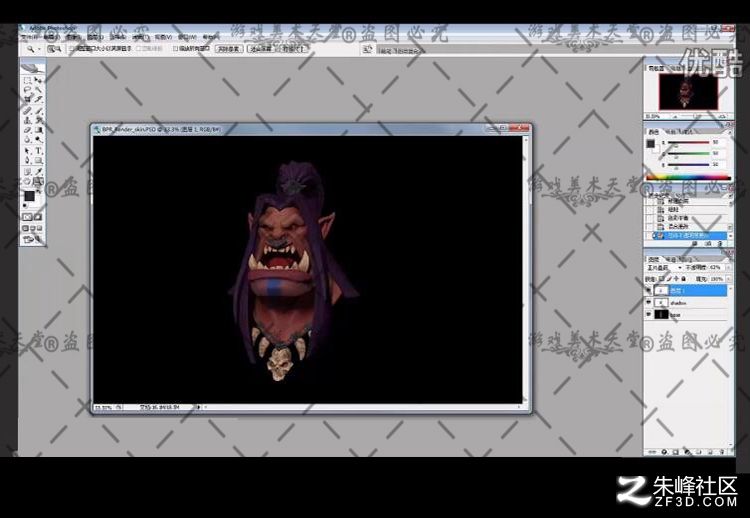This screenshot has height=518, width=750.
Task: Choose the Pen tool
Action: point(28,160)
